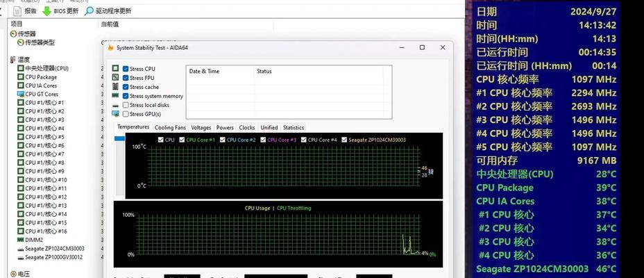Toggle CPU Core #1 graph checkbox

182,140
